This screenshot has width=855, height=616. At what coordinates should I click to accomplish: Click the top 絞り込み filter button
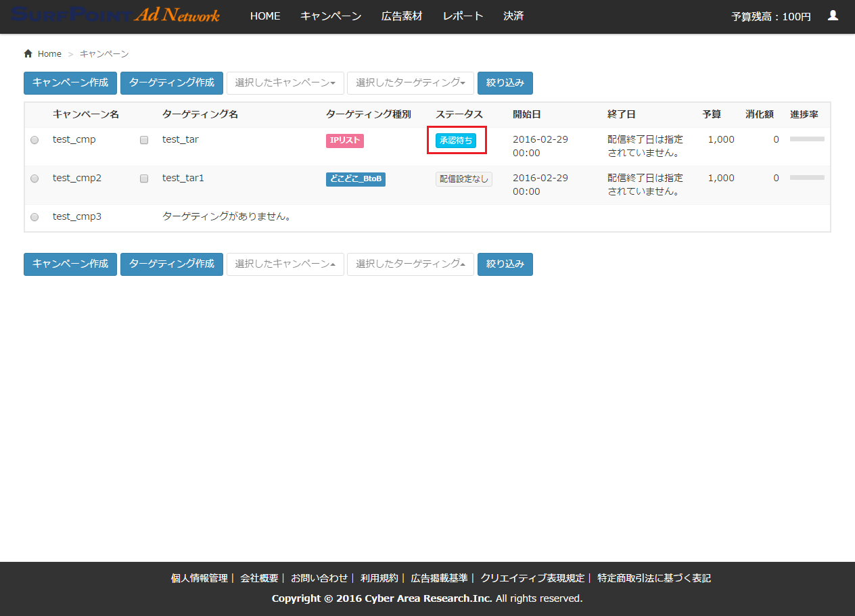coord(505,82)
